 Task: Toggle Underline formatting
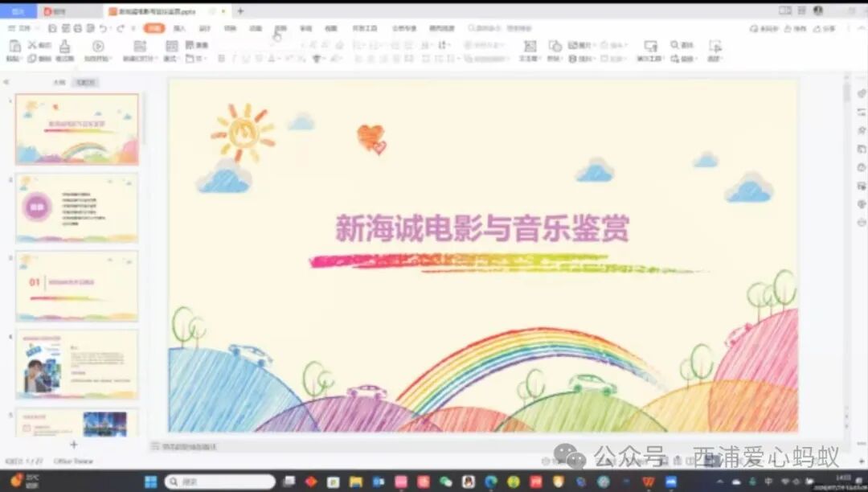coord(246,58)
